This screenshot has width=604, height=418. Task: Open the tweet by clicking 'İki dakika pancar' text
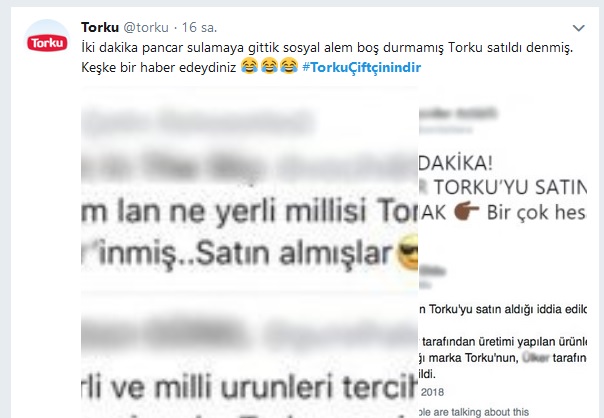(x=132, y=48)
